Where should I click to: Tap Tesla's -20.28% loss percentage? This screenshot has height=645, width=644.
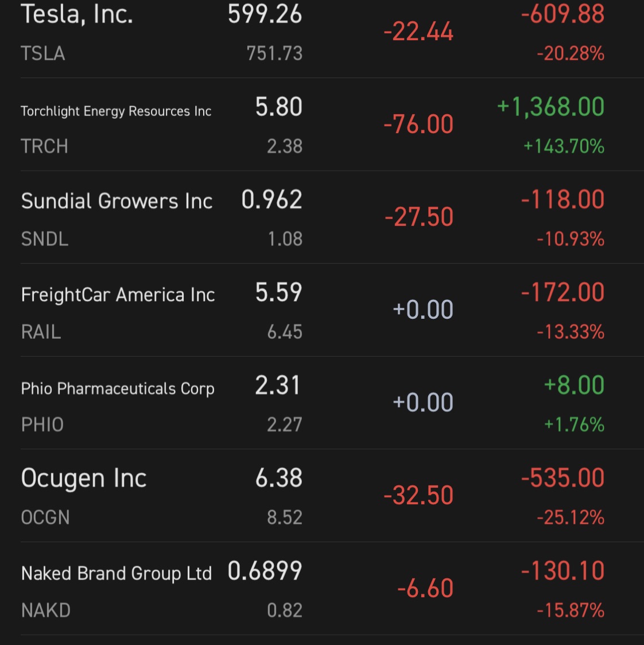[570, 53]
